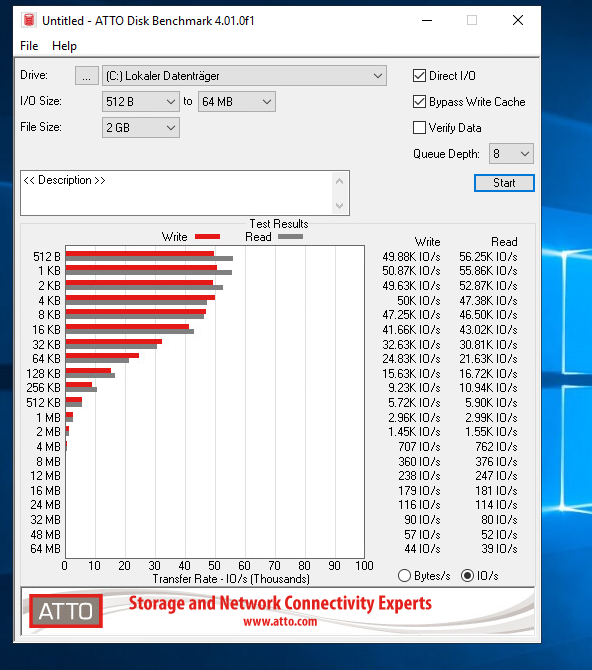The height and width of the screenshot is (670, 592).
Task: Click the 128 KB row label in chart
Action: click(44, 374)
